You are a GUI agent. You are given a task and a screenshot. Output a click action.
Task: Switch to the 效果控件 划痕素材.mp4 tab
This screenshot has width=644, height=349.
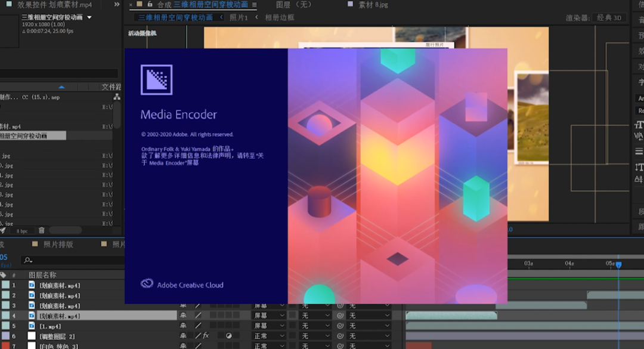tap(55, 5)
